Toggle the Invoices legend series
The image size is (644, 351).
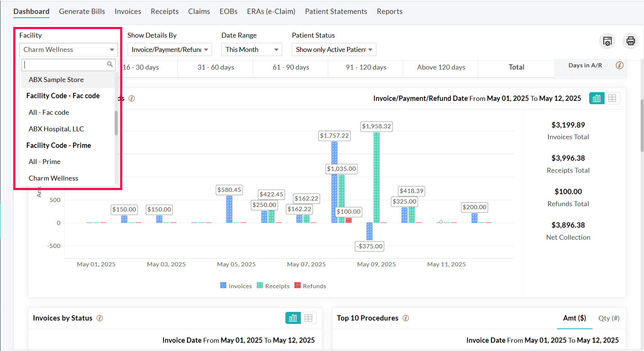point(236,286)
